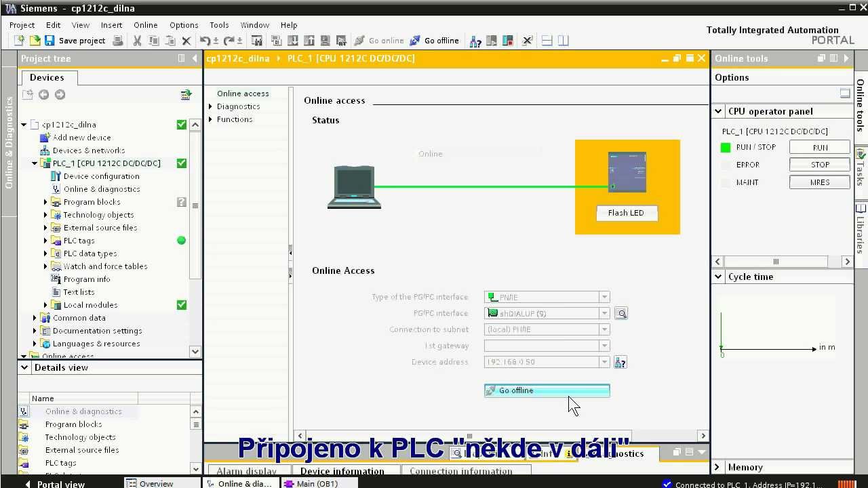Expand Functions in navigation list
This screenshot has width=868, height=488.
coord(210,119)
